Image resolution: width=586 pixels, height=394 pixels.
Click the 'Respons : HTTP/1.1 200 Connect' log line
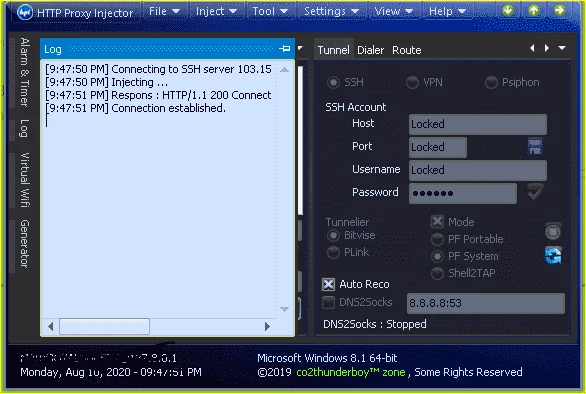(x=158, y=95)
